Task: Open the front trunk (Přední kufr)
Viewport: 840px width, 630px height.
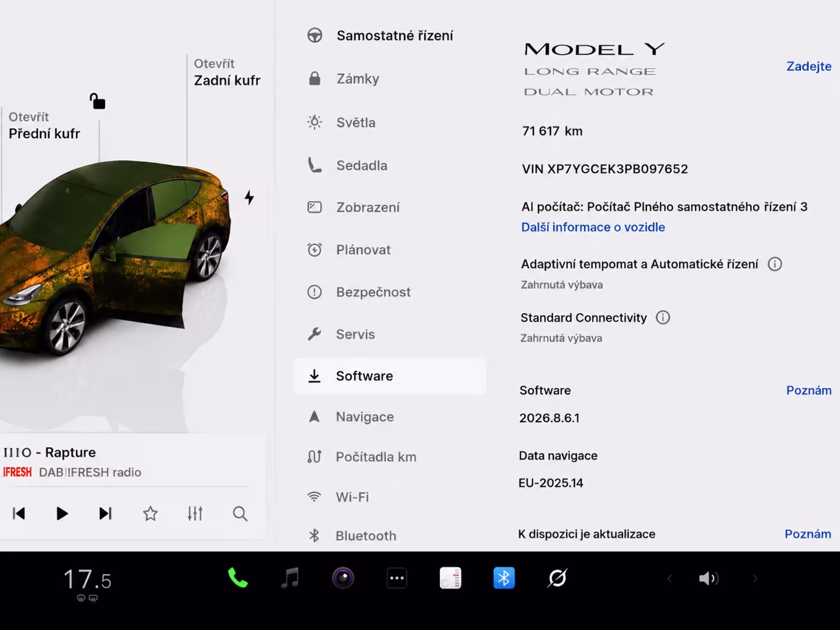Action: click(x=44, y=126)
